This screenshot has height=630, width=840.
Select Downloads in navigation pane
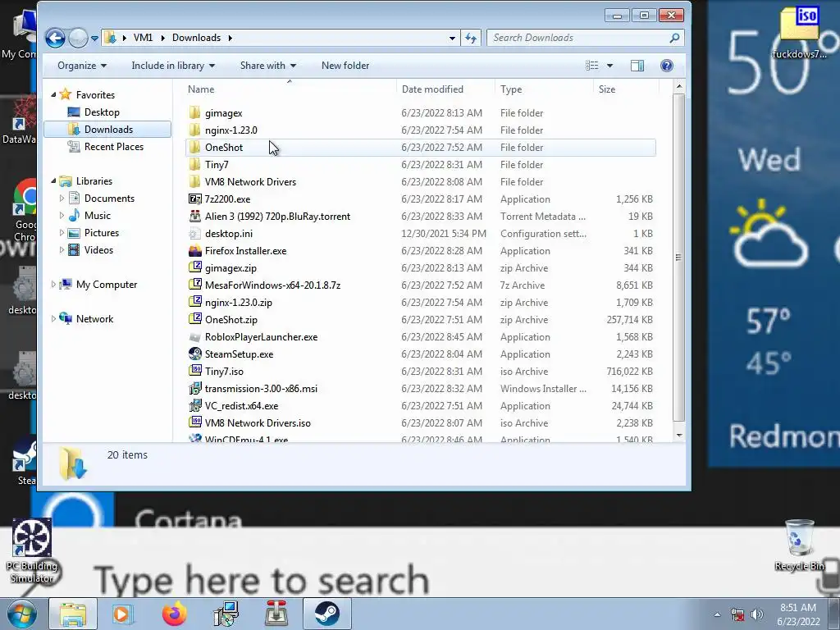(107, 129)
